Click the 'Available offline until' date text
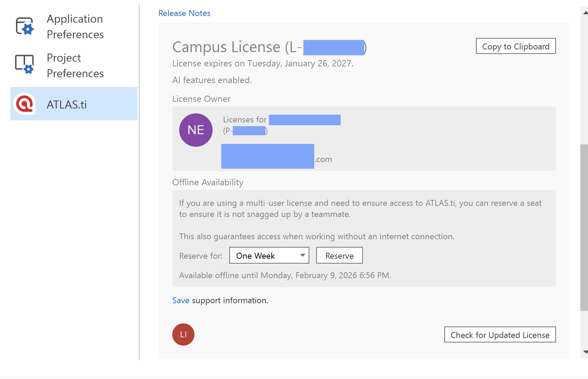 285,275
